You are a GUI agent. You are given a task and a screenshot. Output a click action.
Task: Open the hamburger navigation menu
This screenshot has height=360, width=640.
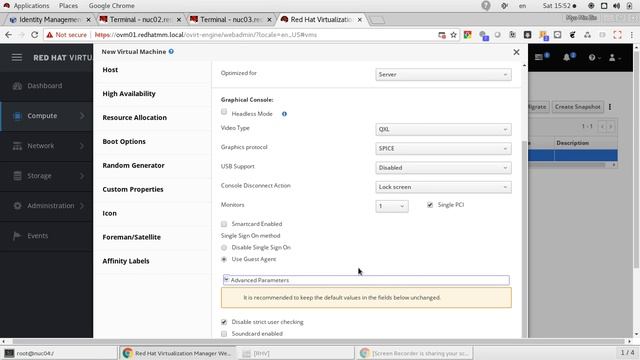click(17, 58)
